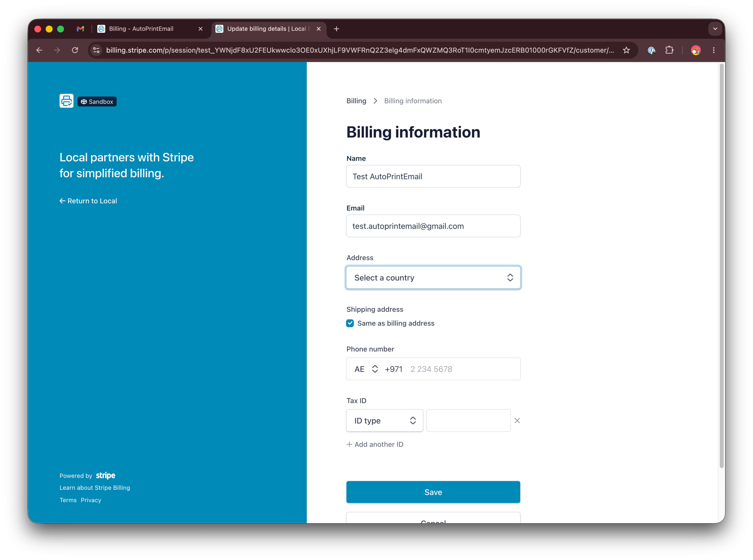
Task: Go back using the browser back arrow
Action: [x=39, y=50]
